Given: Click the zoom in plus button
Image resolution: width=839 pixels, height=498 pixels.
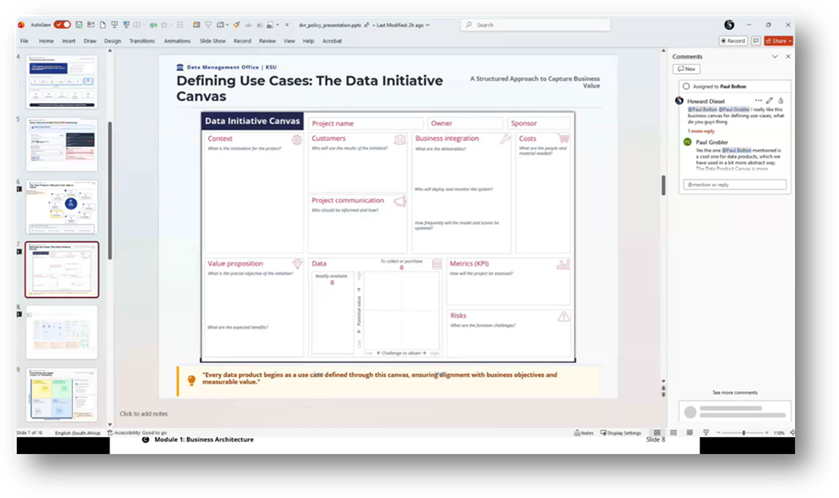Looking at the screenshot, I should point(767,433).
